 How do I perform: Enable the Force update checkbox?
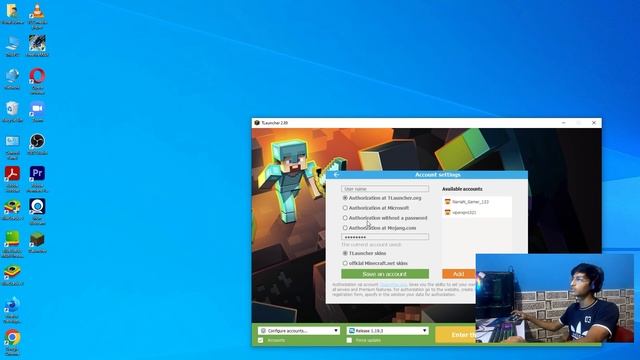(349, 340)
